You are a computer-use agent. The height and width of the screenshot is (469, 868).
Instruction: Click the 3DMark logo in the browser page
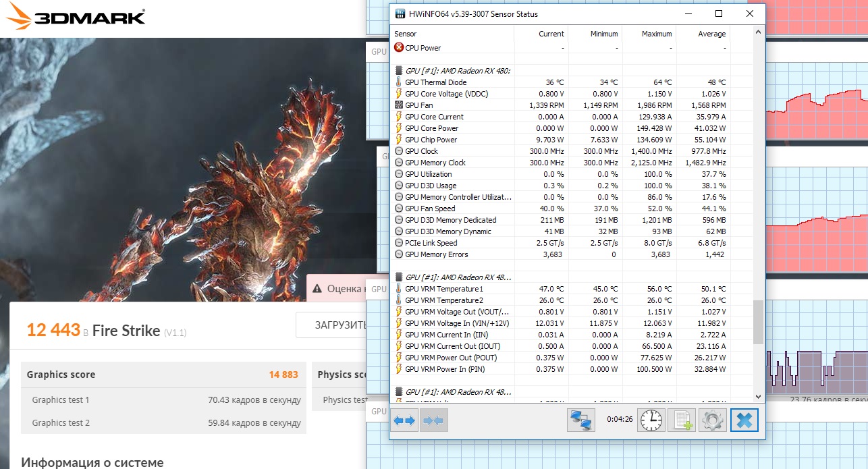click(75, 17)
